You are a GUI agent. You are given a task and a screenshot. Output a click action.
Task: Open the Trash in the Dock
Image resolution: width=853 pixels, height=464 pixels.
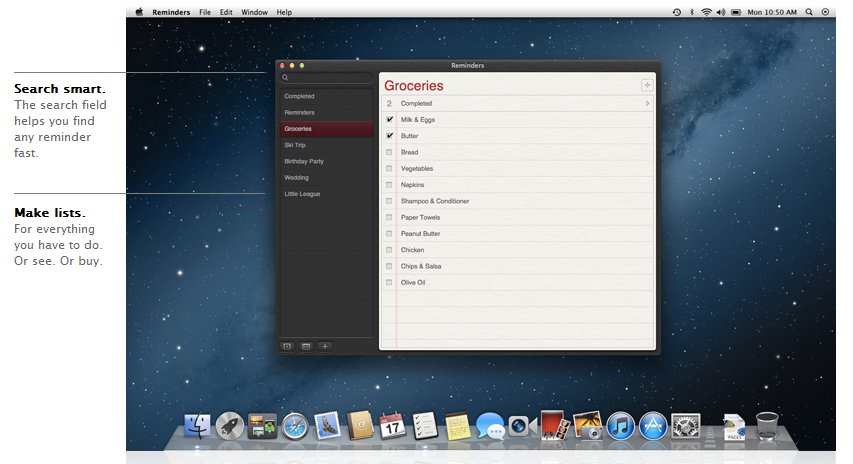tap(767, 426)
